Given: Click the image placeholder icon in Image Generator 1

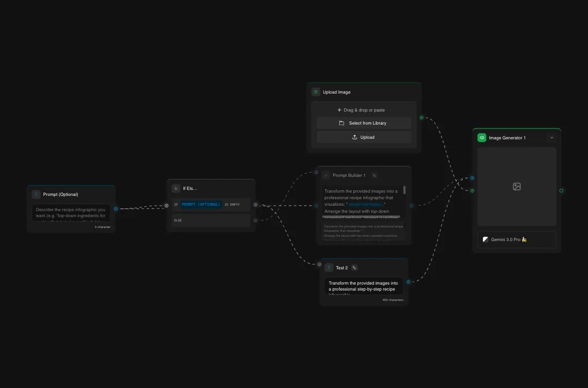Looking at the screenshot, I should click(516, 187).
